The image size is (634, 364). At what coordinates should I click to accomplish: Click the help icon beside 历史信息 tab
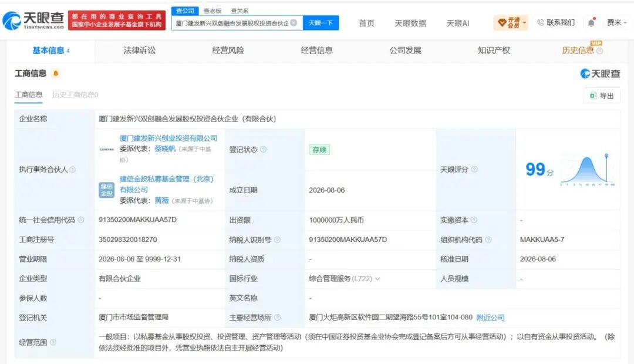tap(599, 51)
